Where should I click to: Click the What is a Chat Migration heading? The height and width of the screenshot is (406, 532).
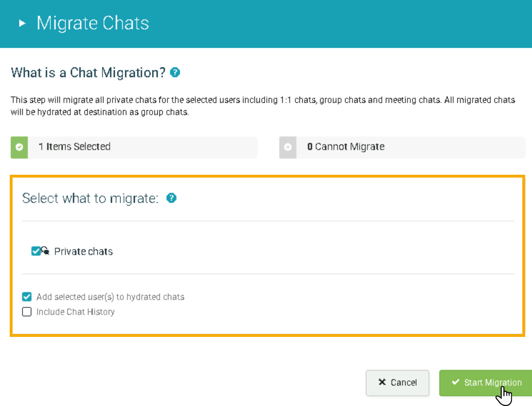(88, 73)
